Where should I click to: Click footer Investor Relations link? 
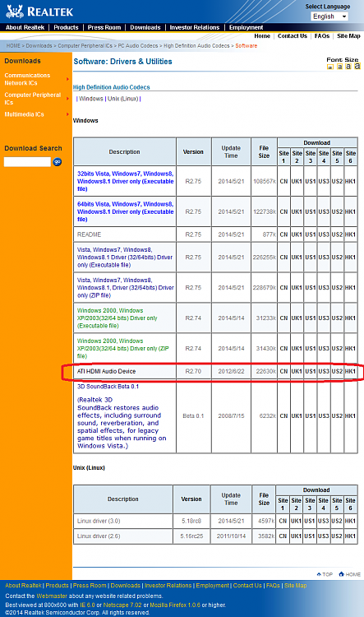(168, 586)
